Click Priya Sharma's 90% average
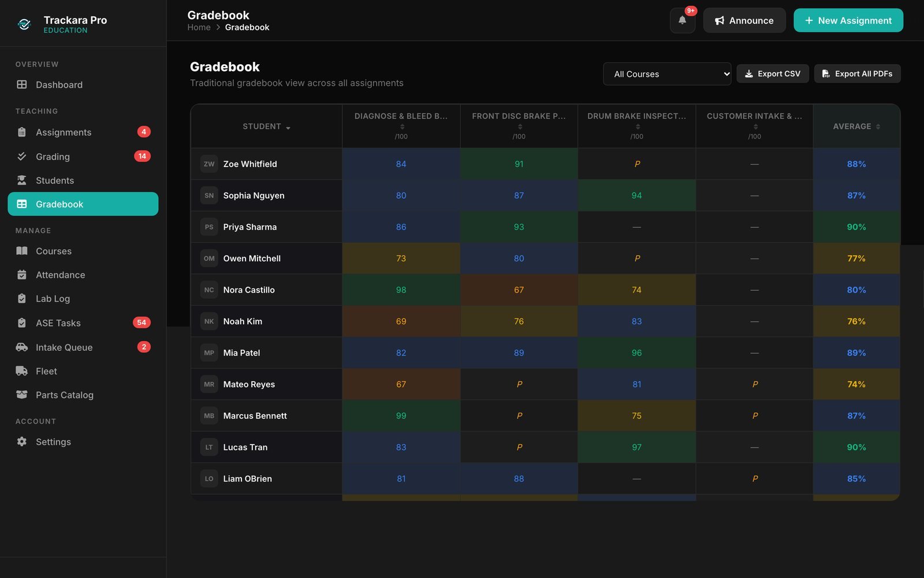924x578 pixels. pyautogui.click(x=856, y=227)
